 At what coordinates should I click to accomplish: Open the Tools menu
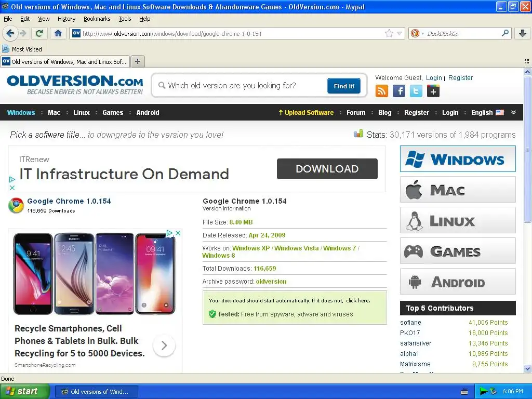point(125,19)
